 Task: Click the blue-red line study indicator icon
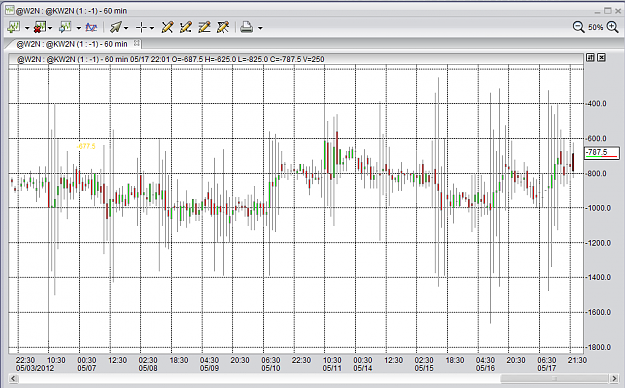(91, 28)
